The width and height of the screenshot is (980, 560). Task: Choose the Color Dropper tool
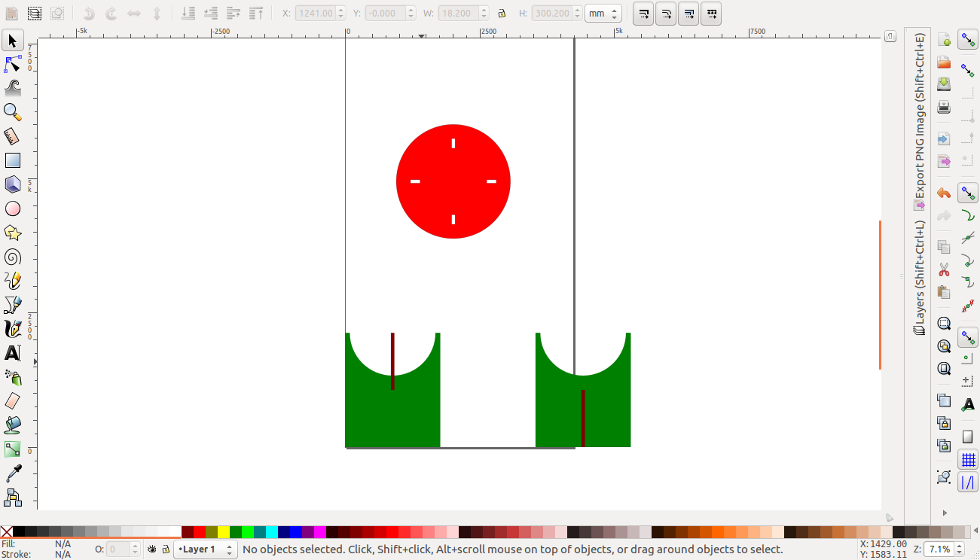[x=13, y=473]
